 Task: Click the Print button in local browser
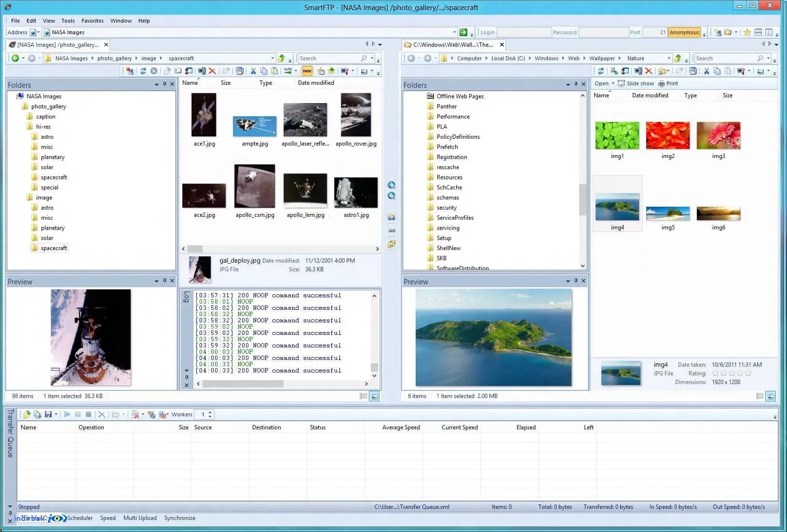(x=668, y=83)
